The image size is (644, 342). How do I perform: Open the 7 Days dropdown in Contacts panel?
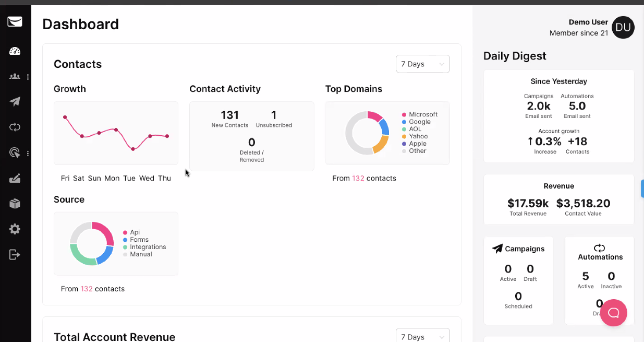[x=422, y=64]
